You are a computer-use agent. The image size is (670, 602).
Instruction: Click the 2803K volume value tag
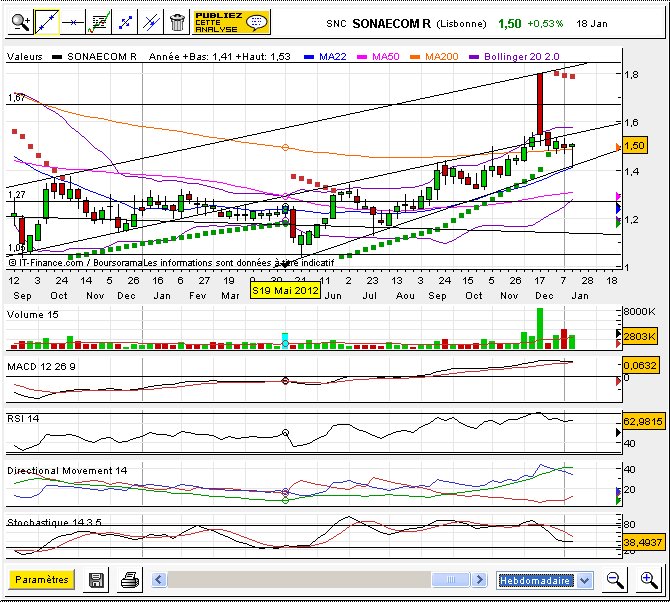[x=639, y=336]
